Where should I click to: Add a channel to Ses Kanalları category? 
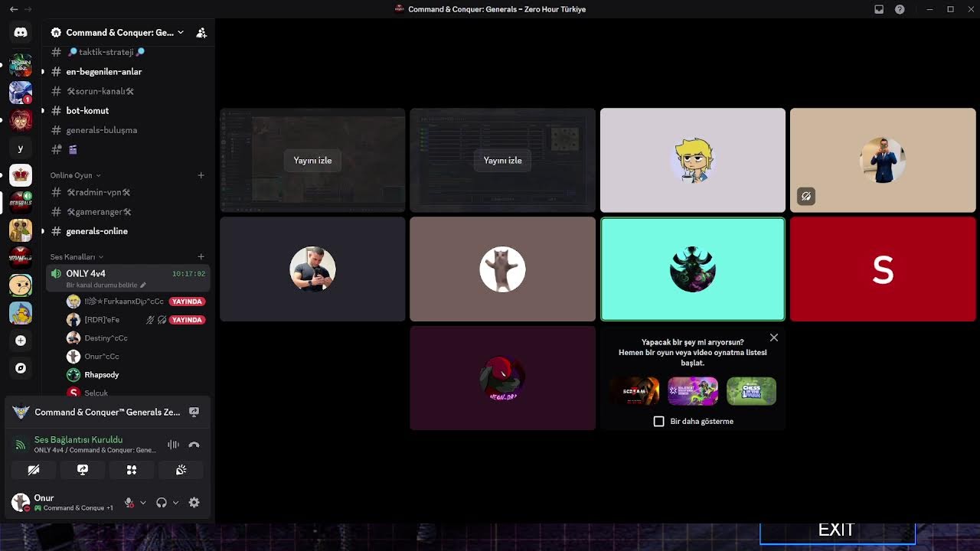tap(201, 256)
